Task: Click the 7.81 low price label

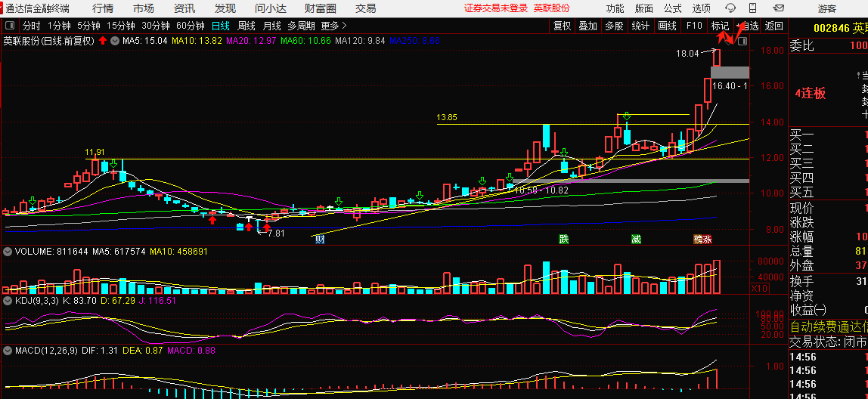Action: click(x=276, y=233)
